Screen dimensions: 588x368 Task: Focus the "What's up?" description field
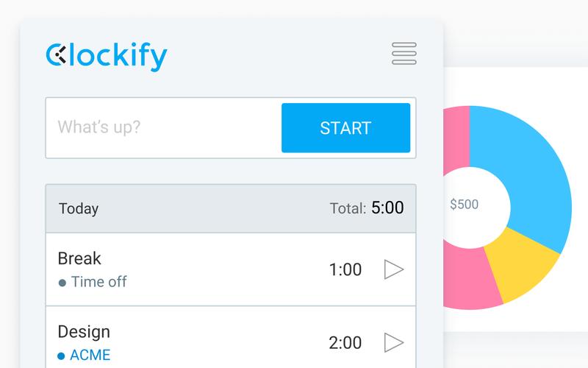tap(163, 127)
